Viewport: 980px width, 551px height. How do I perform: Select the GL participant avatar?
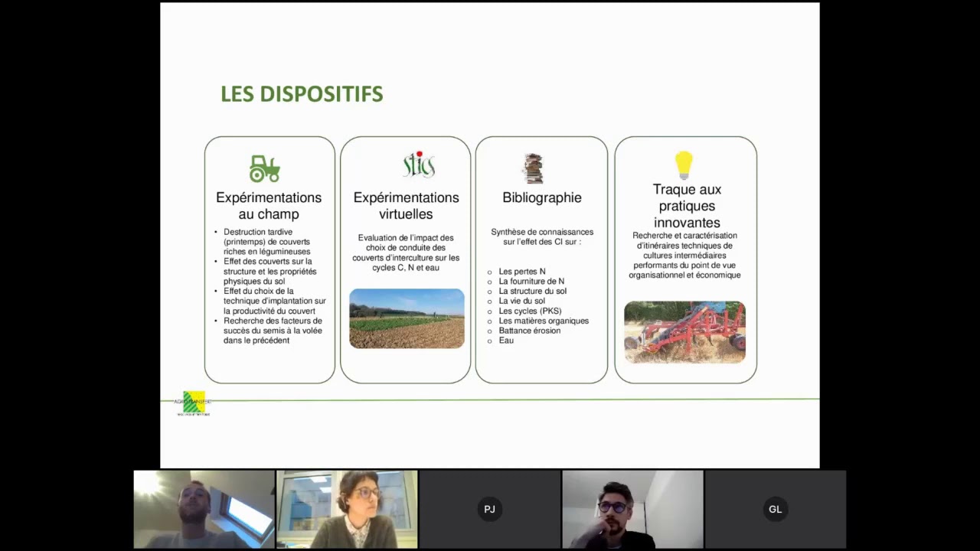775,509
